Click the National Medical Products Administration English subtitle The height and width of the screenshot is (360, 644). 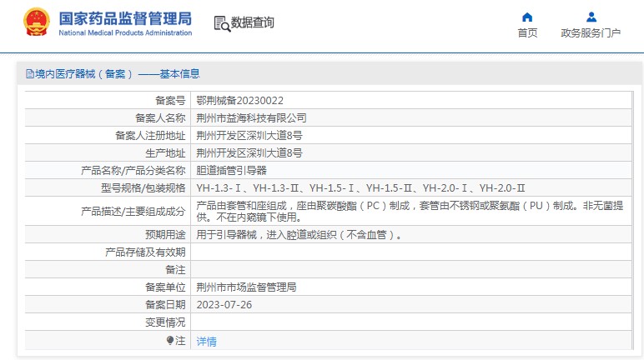[x=125, y=32]
